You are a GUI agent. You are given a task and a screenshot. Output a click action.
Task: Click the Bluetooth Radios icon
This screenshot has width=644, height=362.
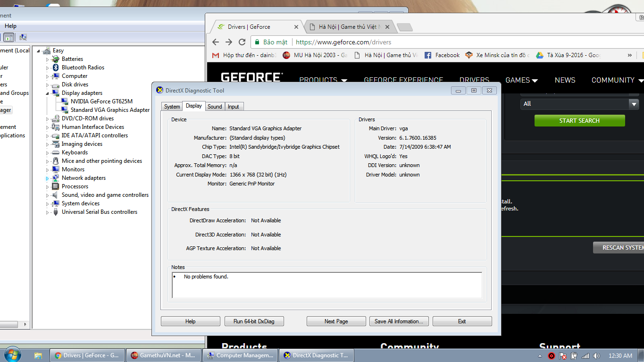[x=56, y=67]
